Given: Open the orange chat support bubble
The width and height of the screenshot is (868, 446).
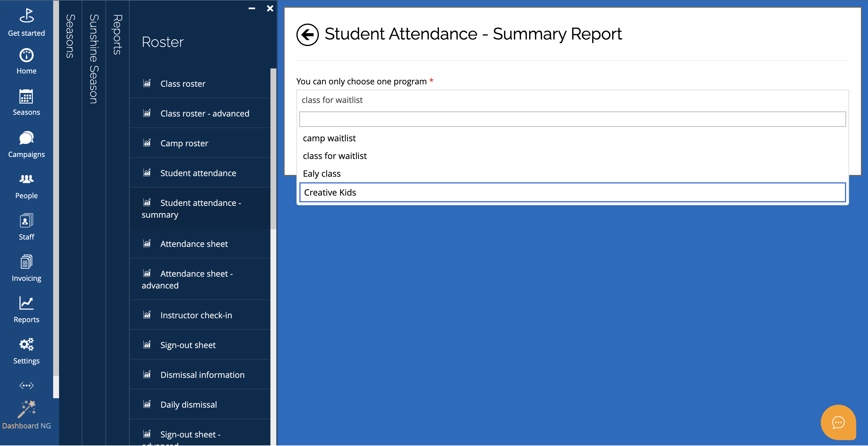Looking at the screenshot, I should pyautogui.click(x=838, y=422).
